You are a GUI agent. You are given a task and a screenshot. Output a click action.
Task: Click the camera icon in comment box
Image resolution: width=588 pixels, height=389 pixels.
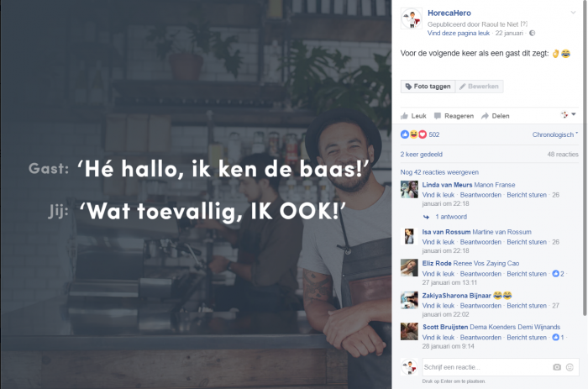[x=557, y=367]
